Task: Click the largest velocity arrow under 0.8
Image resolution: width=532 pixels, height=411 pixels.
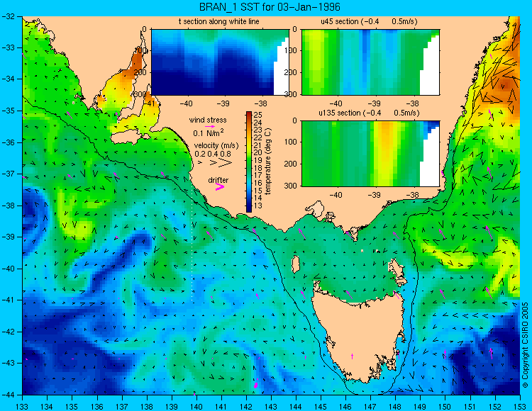Action: coord(226,163)
